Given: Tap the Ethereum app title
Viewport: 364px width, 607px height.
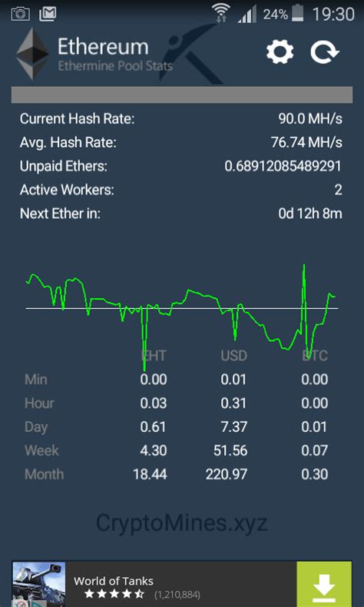Looking at the screenshot, I should [103, 47].
